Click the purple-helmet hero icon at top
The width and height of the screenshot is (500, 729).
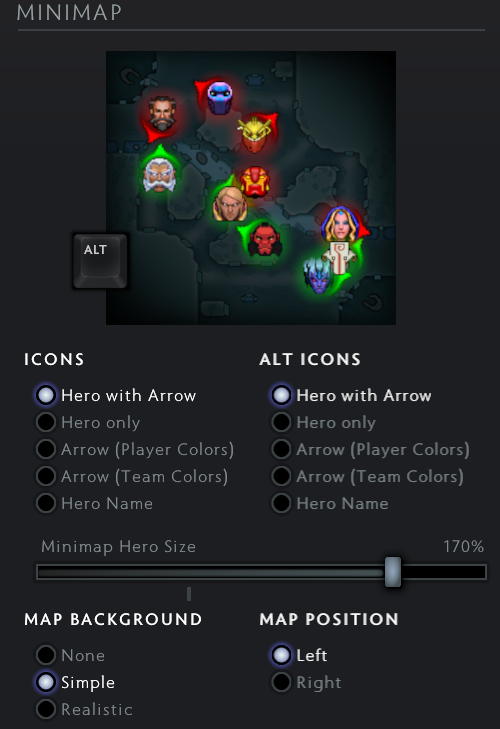pyautogui.click(x=219, y=98)
